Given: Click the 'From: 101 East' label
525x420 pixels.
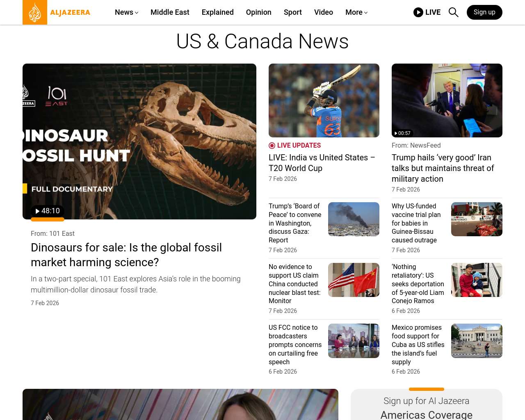Looking at the screenshot, I should pyautogui.click(x=52, y=233).
